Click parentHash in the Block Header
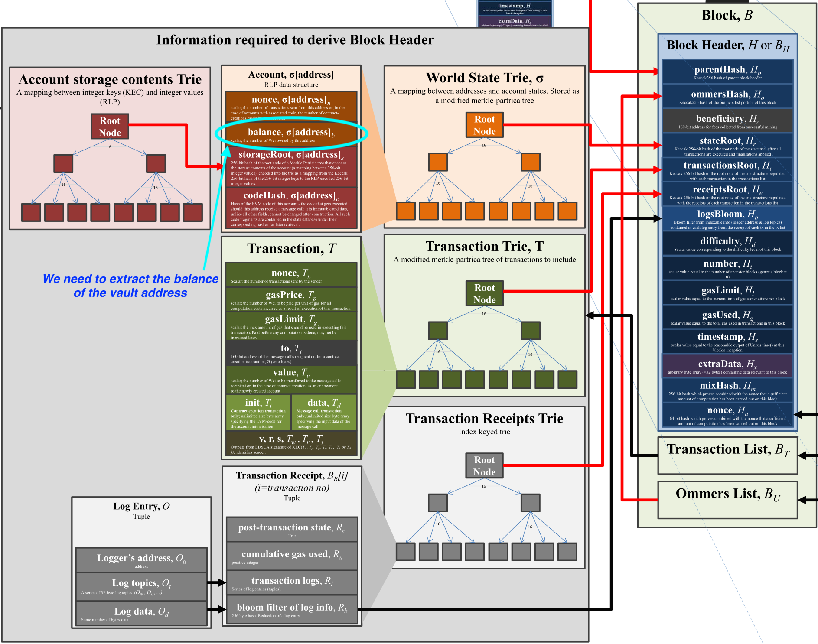This screenshot has height=644, width=818. tap(727, 72)
